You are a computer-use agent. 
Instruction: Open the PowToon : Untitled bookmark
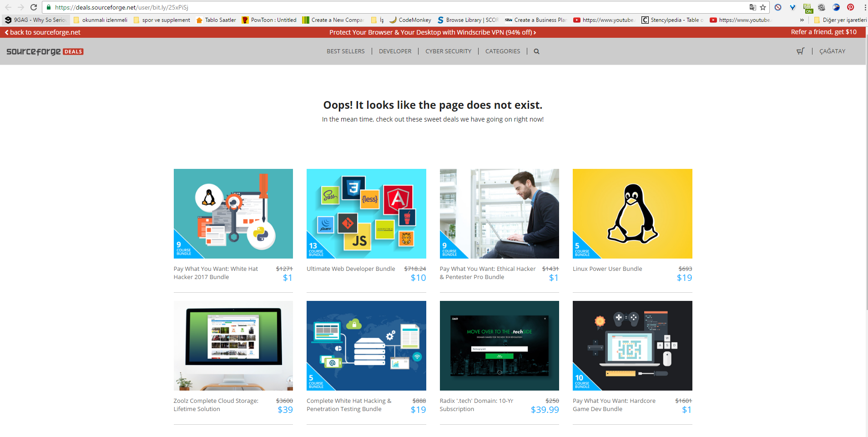click(x=269, y=20)
